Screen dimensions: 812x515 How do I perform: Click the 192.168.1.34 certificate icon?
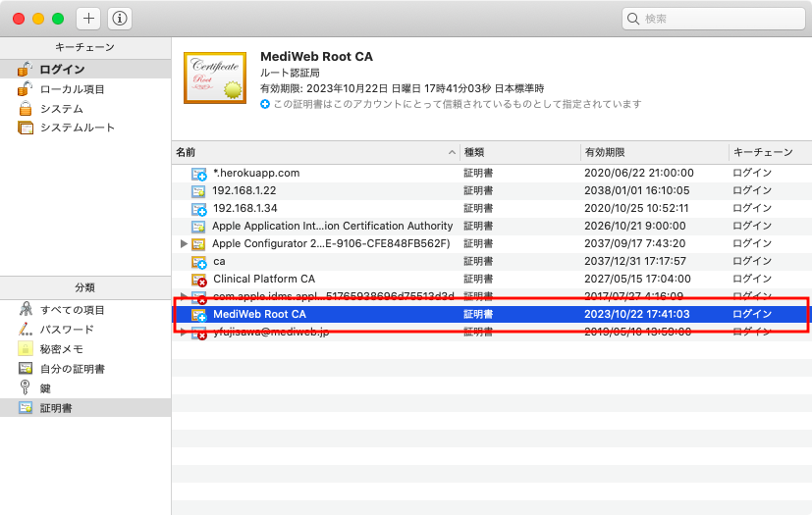[199, 209]
